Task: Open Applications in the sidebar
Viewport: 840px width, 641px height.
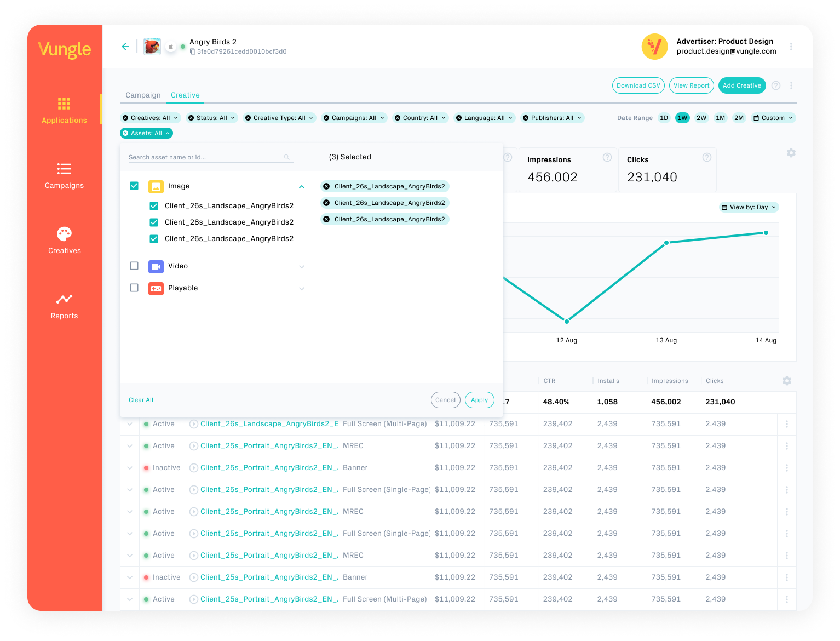Action: pos(64,110)
